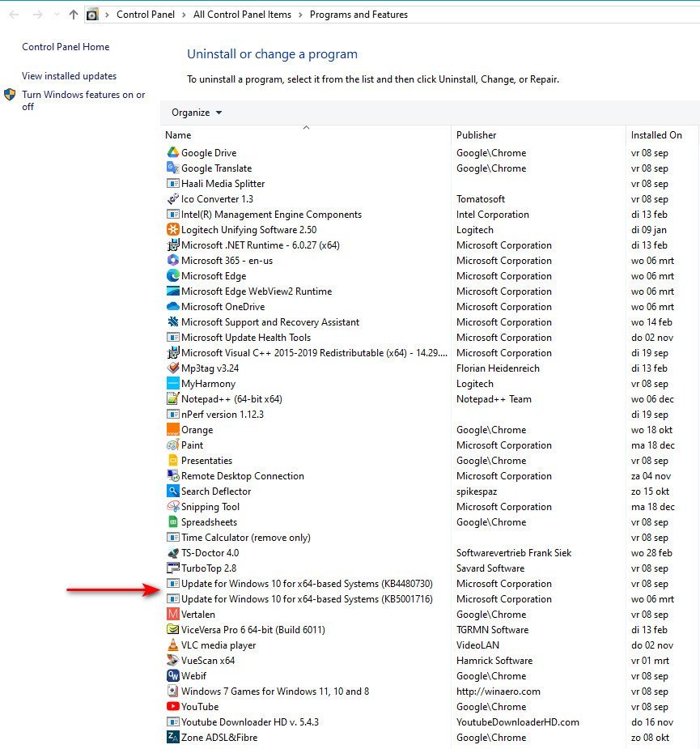Click the Google Drive icon in the list
The image size is (700, 749).
tap(172, 153)
